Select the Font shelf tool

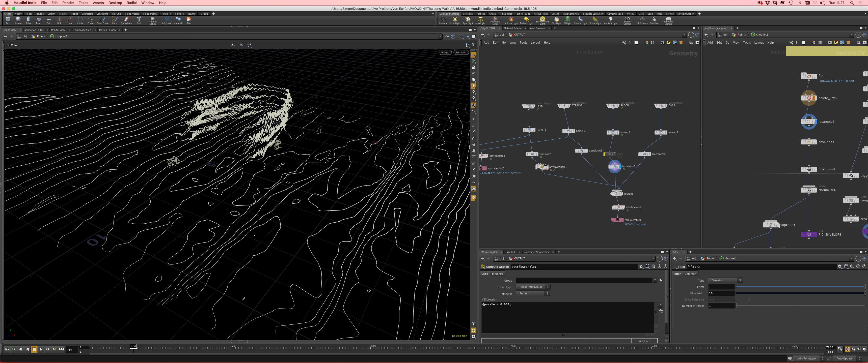tap(139, 20)
